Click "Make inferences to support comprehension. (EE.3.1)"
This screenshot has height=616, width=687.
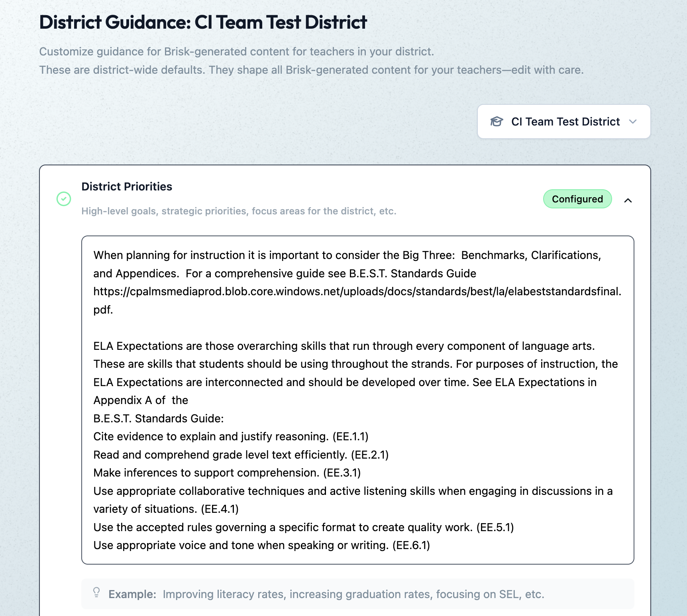[x=227, y=473]
